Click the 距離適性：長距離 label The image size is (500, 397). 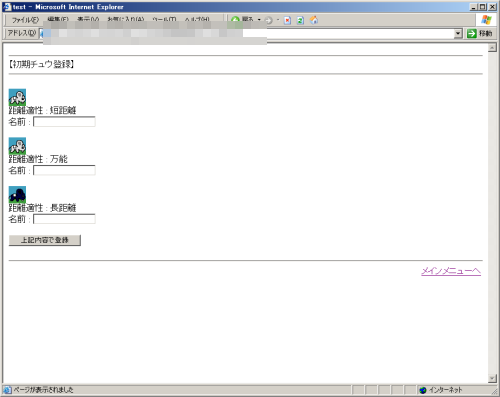click(42, 207)
